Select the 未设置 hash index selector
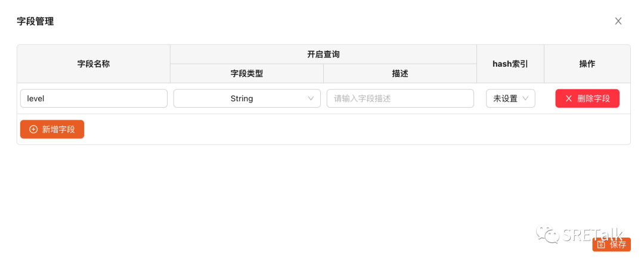Image resolution: width=644 pixels, height=262 pixels. coord(510,98)
